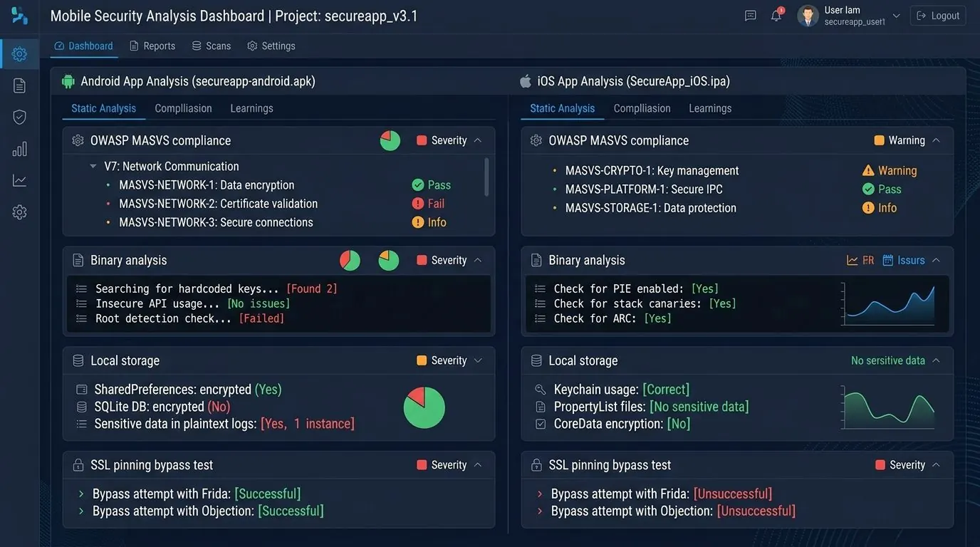Switch to the Reports tab

coord(152,46)
